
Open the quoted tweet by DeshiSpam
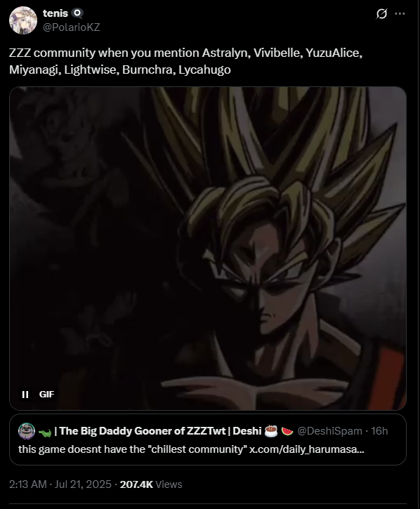coord(208,439)
